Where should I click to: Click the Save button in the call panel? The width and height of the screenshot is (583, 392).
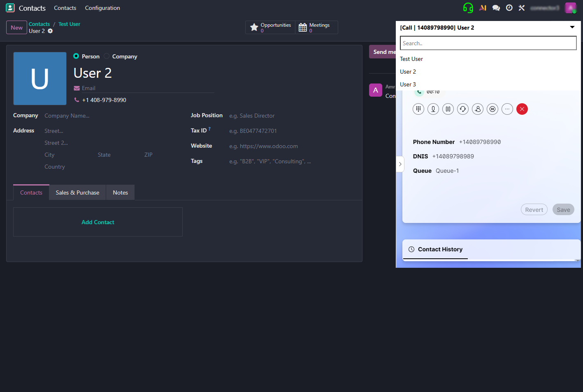tap(563, 209)
